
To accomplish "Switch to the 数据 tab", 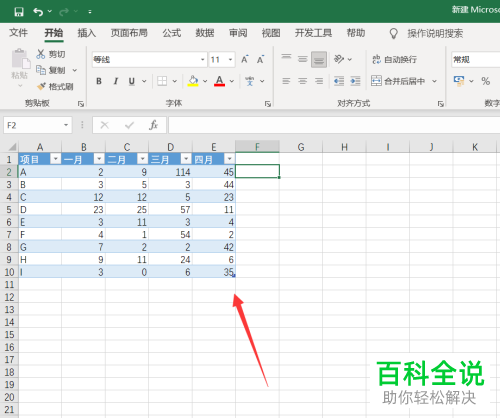I will 205,33.
